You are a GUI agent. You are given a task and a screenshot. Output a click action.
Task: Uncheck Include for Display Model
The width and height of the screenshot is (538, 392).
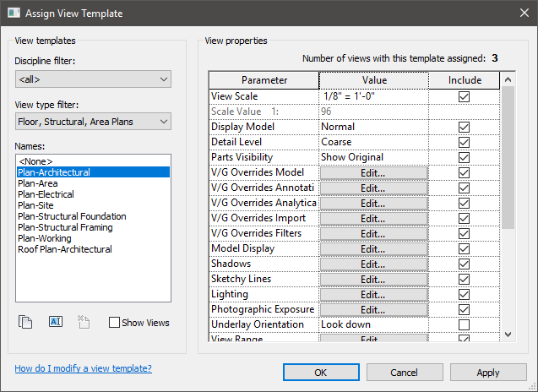coord(464,127)
